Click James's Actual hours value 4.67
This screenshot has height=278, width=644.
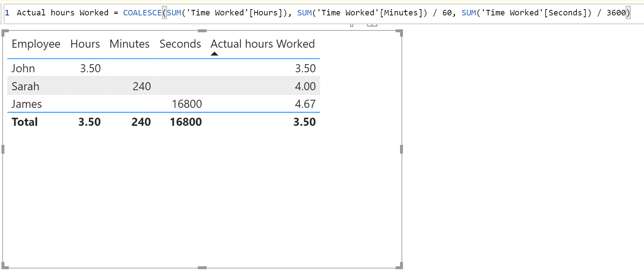305,104
